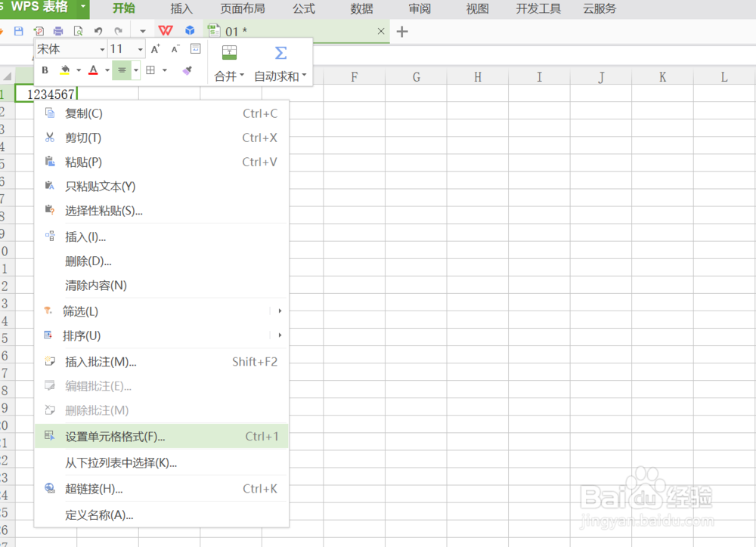Expand the 排序(U) submenu

162,335
